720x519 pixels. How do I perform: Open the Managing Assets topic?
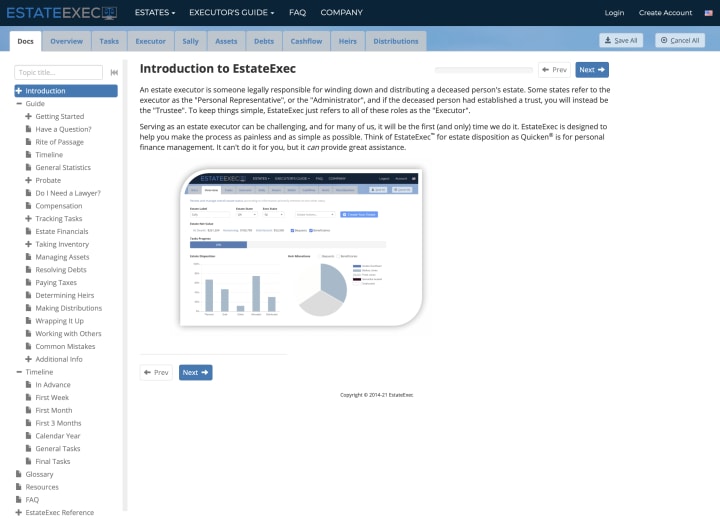click(x=62, y=257)
